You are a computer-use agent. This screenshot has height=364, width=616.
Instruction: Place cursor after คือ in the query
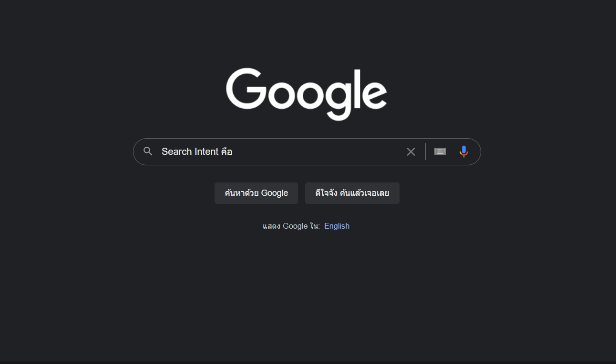point(233,152)
